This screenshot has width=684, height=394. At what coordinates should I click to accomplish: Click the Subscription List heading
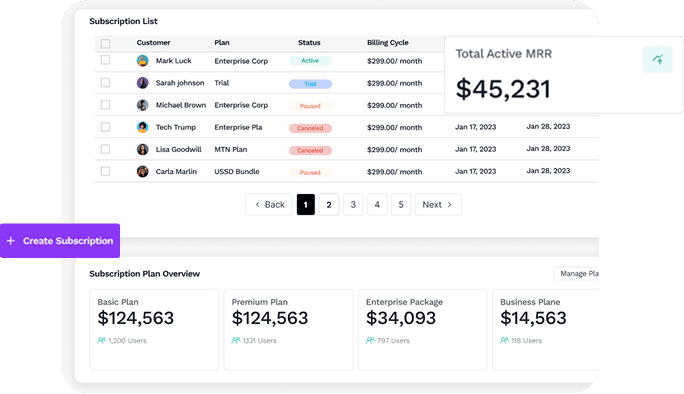click(123, 21)
